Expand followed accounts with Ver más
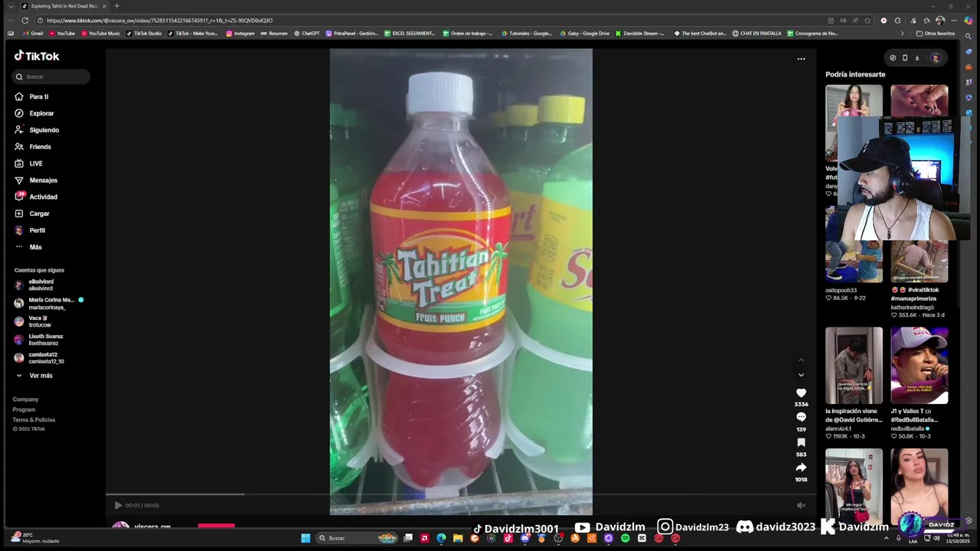 tap(34, 376)
